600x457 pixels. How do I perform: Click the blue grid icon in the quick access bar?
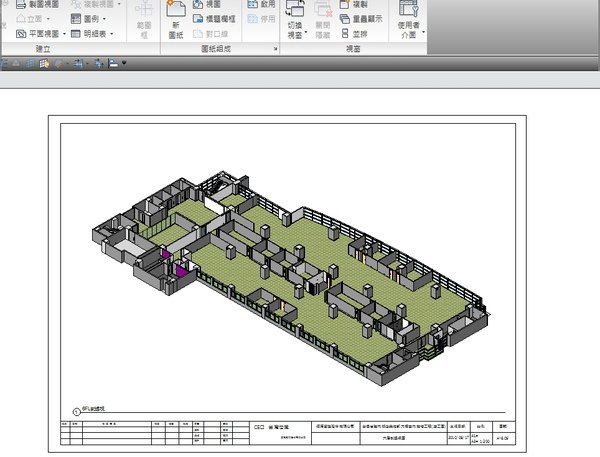[x=30, y=64]
